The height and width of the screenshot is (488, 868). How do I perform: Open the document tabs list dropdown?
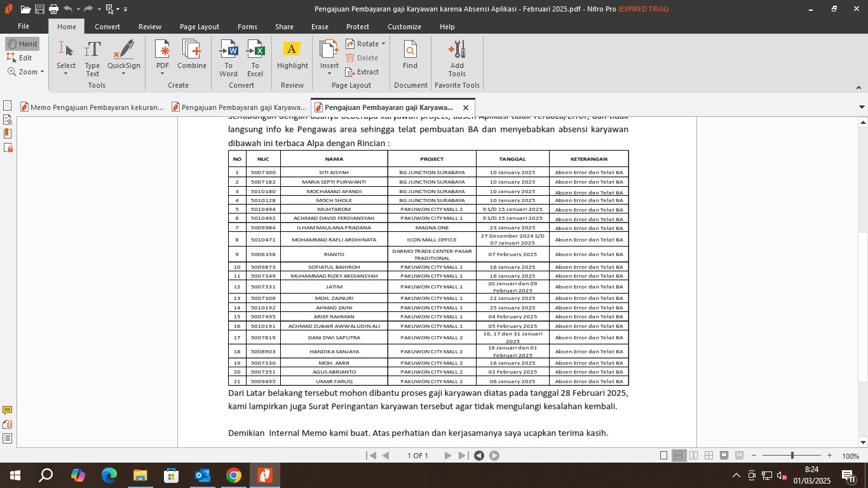tap(862, 107)
